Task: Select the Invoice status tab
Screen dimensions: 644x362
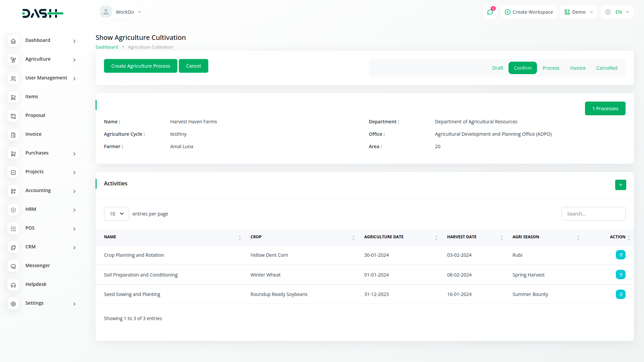Action: 578,68
